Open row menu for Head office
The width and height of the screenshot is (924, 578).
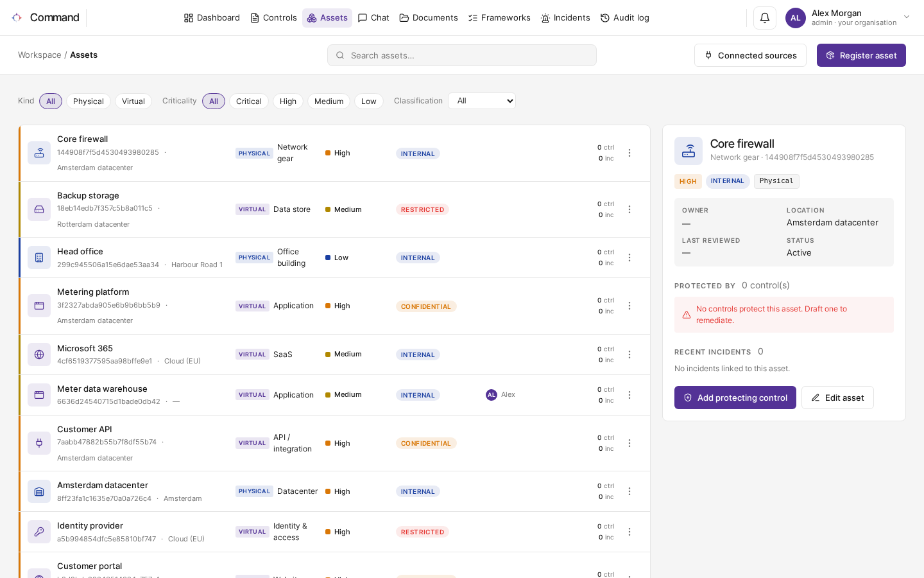coord(629,258)
